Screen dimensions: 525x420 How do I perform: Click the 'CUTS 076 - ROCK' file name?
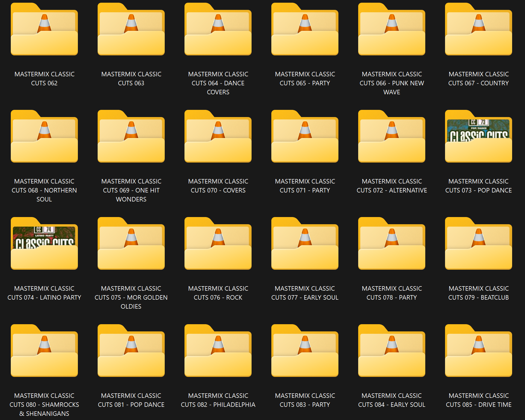(218, 297)
